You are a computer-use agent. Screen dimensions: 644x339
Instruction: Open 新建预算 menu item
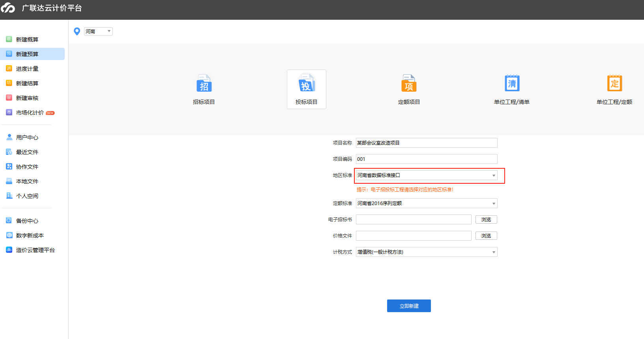coord(32,54)
